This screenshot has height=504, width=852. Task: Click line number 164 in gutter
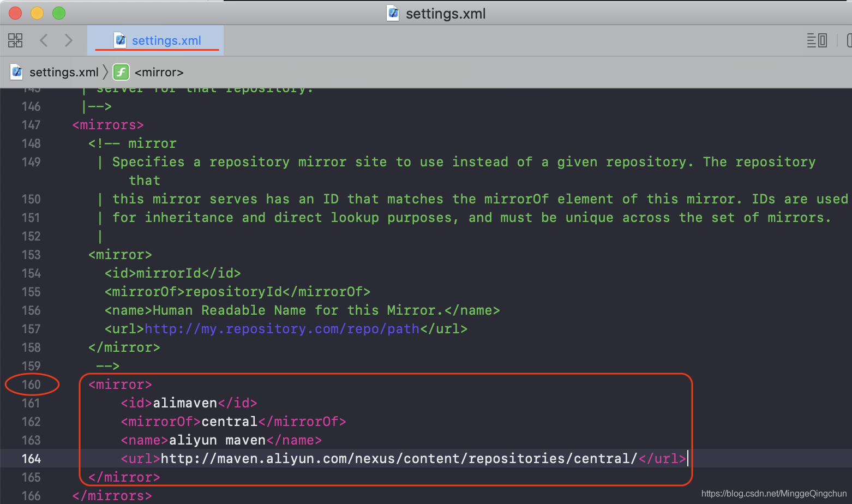(31, 459)
